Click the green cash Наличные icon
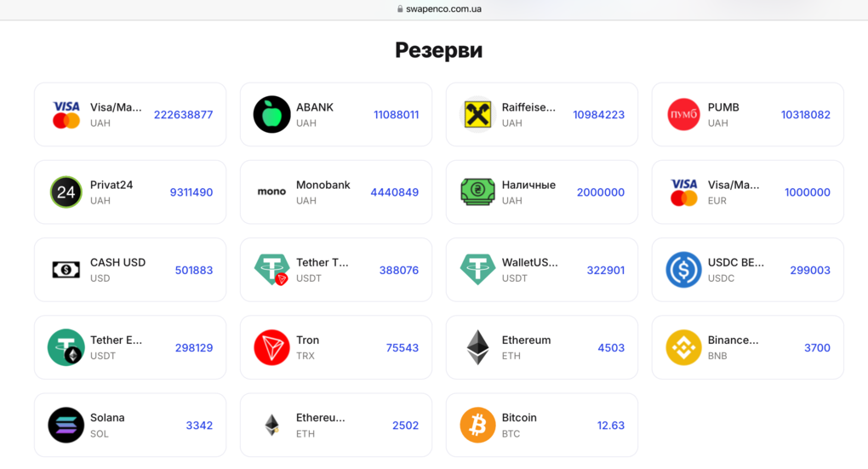This screenshot has height=469, width=868. point(477,192)
